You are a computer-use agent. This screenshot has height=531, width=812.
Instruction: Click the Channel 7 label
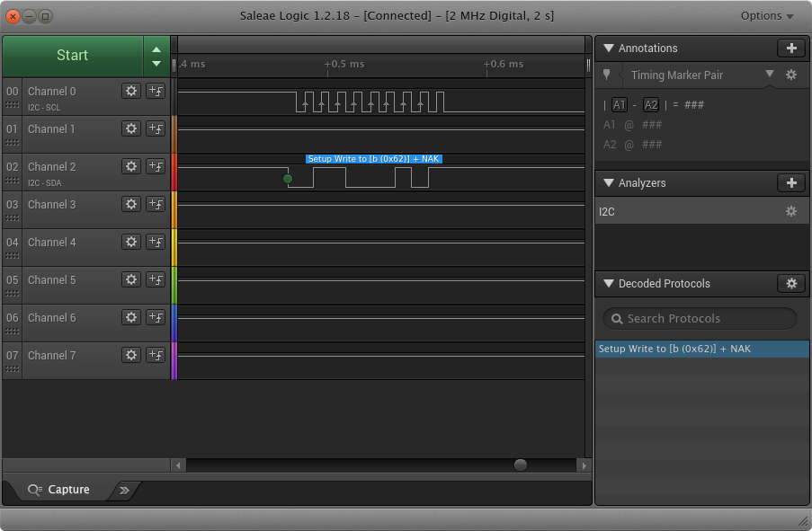pos(52,356)
